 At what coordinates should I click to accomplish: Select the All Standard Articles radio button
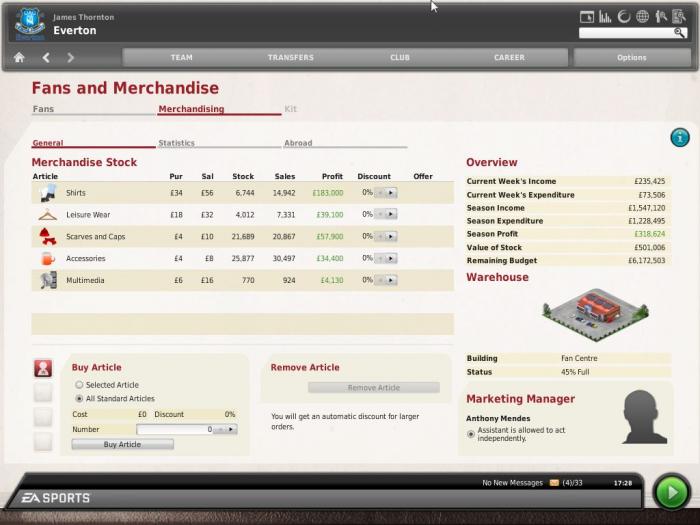tap(79, 398)
